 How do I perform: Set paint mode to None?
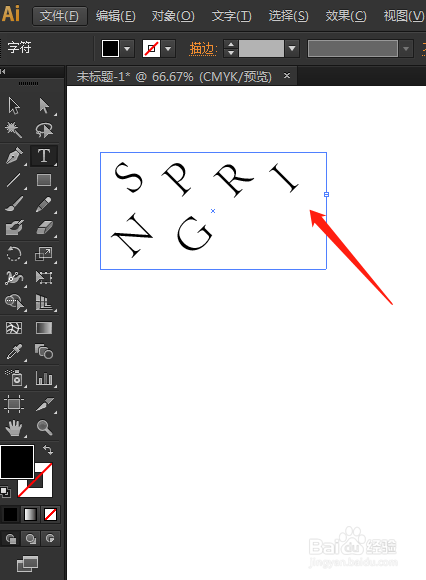[50, 514]
